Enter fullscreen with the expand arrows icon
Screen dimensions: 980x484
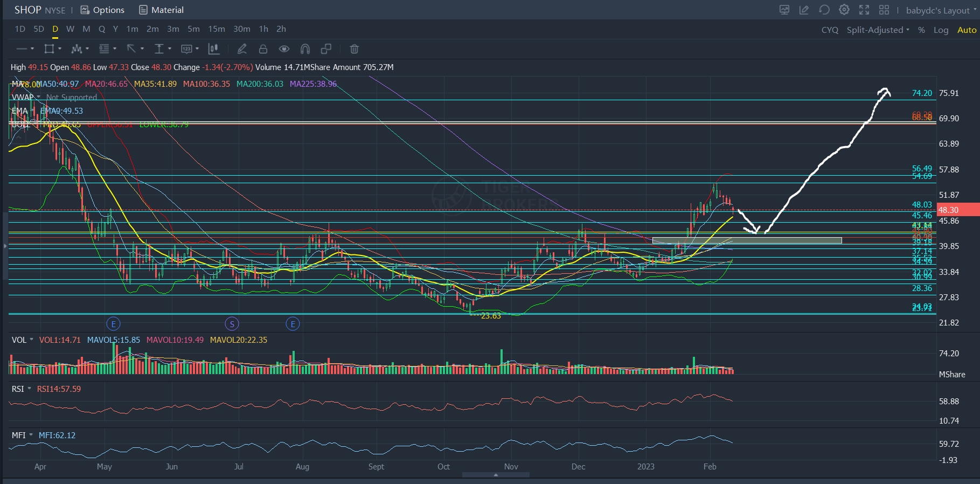click(x=864, y=10)
